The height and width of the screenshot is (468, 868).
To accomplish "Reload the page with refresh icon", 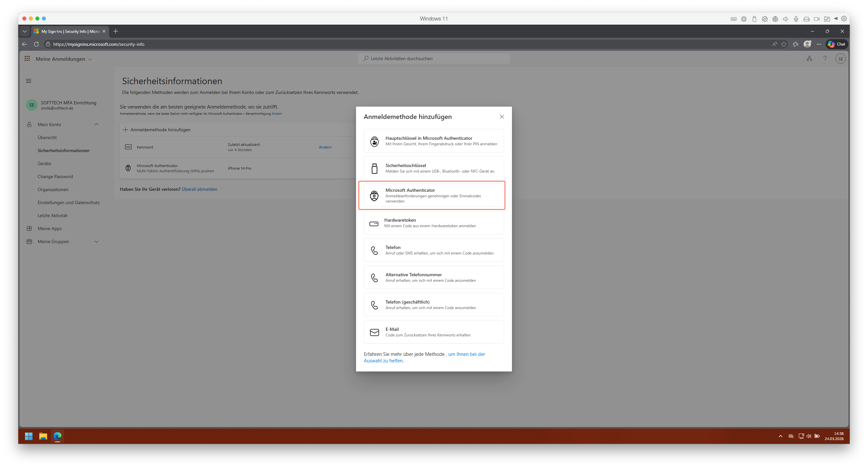I will (36, 44).
